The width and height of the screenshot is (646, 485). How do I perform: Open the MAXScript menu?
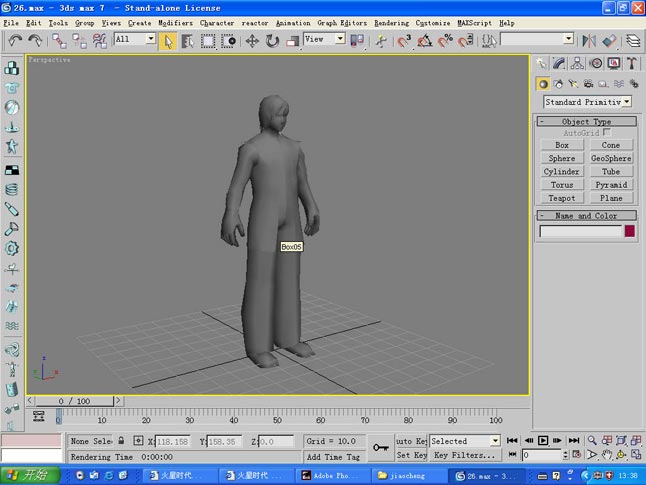(474, 23)
